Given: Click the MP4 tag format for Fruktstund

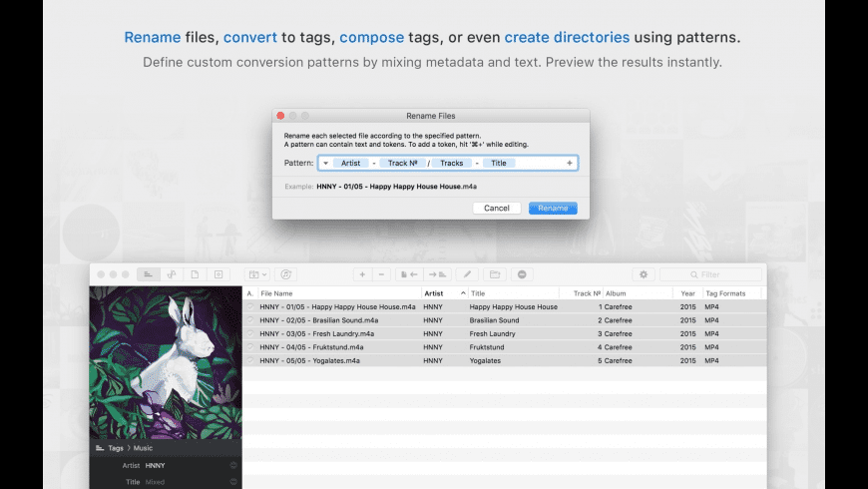Looking at the screenshot, I should 711,347.
